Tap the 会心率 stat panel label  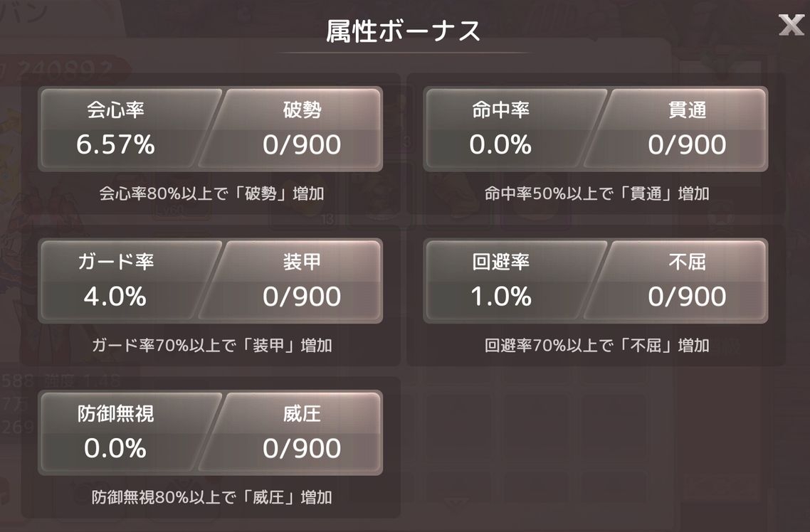[x=115, y=110]
